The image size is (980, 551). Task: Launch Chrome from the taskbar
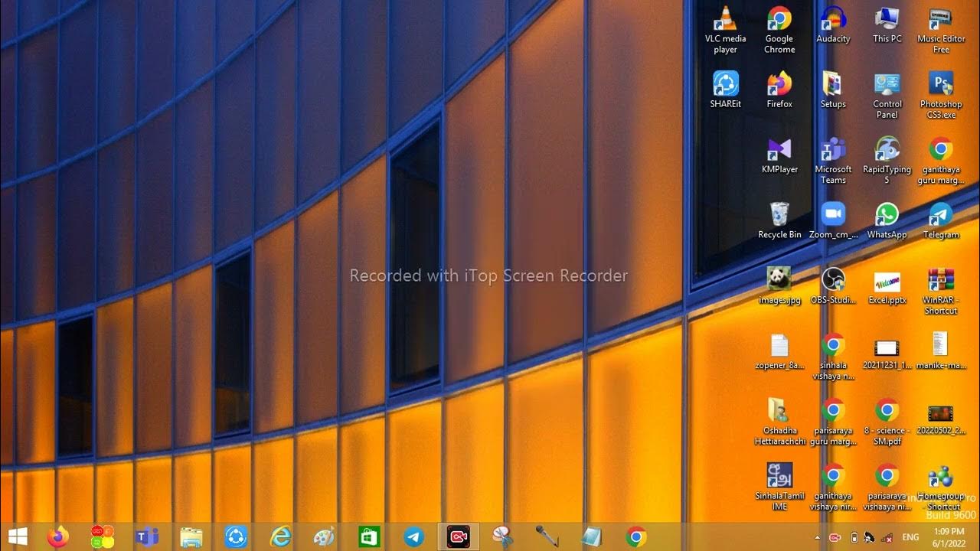point(635,536)
